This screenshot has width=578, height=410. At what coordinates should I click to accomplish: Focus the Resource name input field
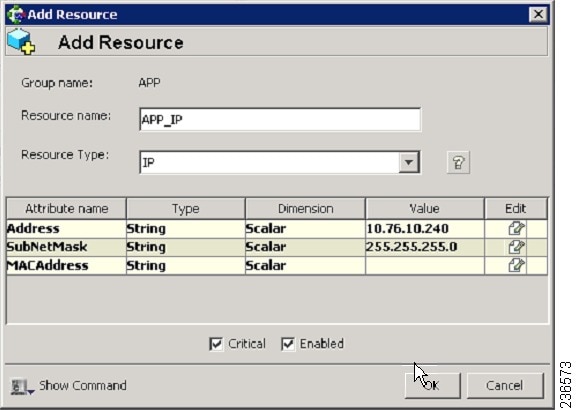tap(280, 119)
